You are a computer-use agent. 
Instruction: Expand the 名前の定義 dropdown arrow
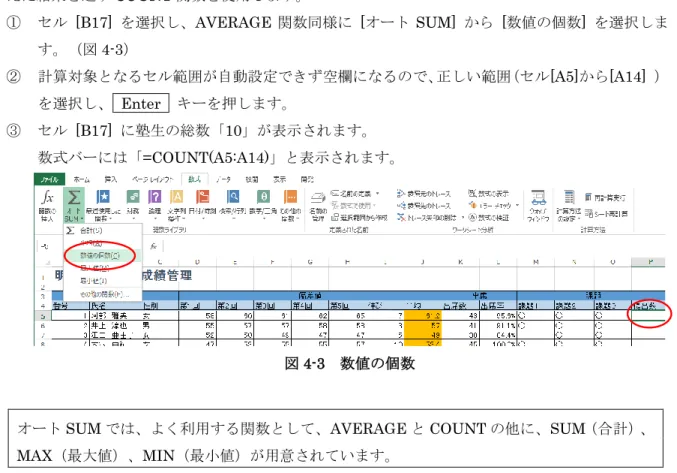[377, 193]
